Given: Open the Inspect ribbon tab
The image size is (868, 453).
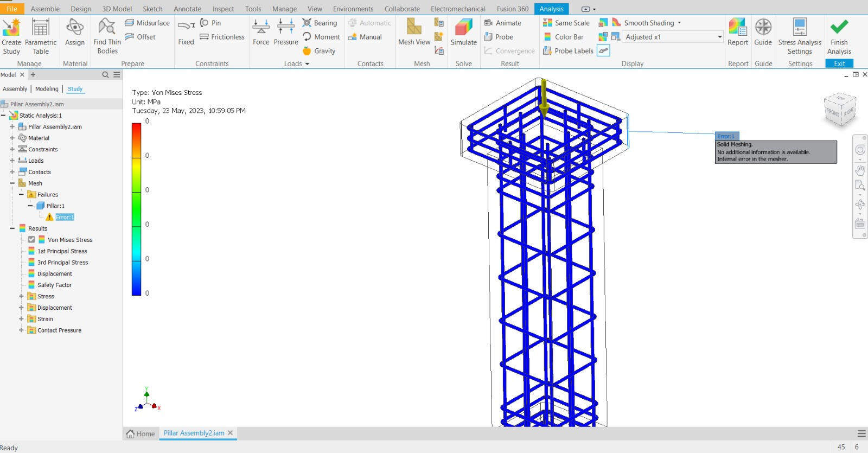Looking at the screenshot, I should (x=223, y=9).
